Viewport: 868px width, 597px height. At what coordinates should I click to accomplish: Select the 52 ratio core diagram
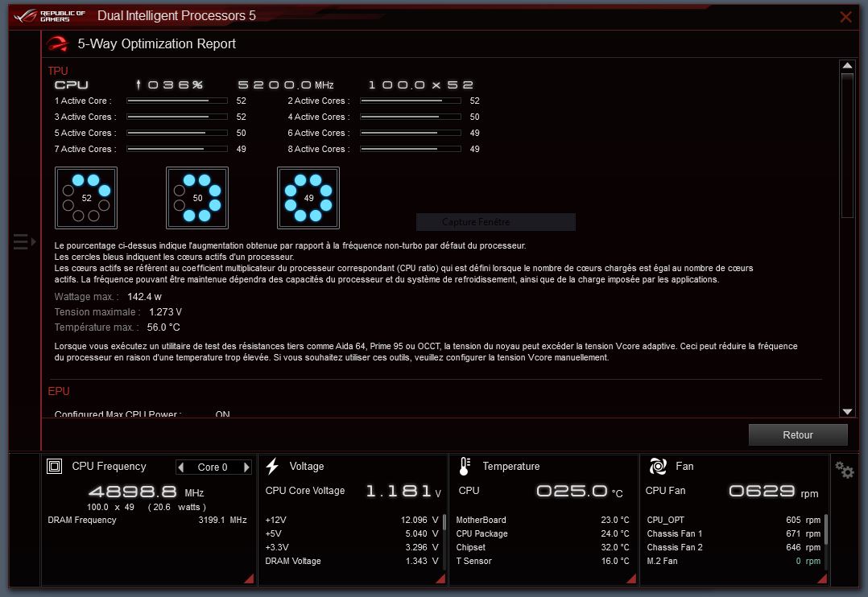coord(86,198)
